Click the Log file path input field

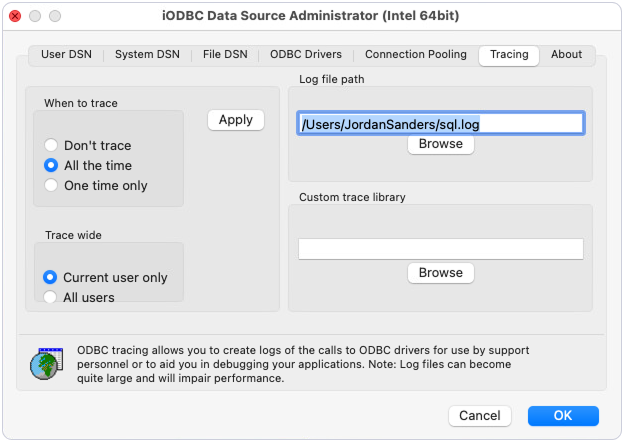[x=441, y=123]
